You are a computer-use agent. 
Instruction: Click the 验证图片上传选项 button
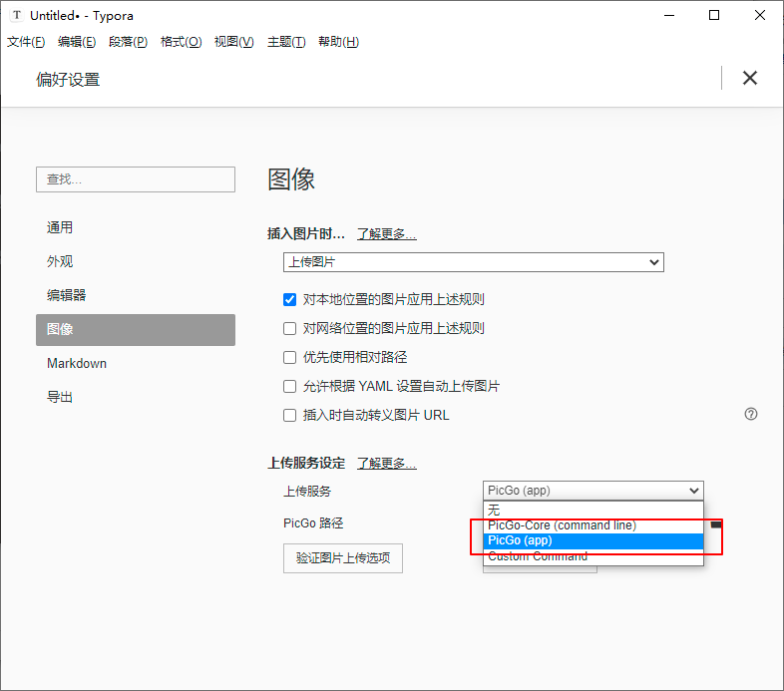click(x=343, y=558)
